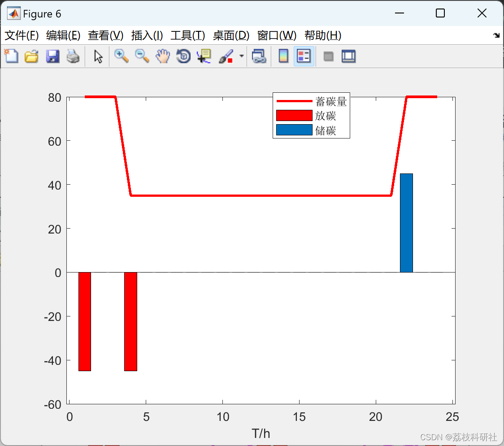Print the figure using printer icon
The image size is (504, 446).
(x=73, y=56)
